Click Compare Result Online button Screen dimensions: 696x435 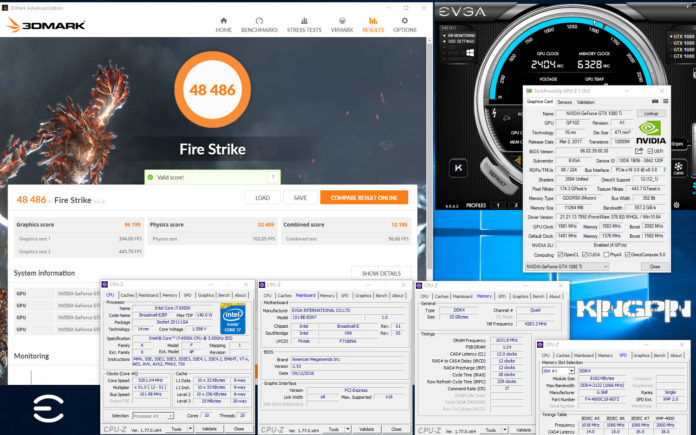(364, 198)
